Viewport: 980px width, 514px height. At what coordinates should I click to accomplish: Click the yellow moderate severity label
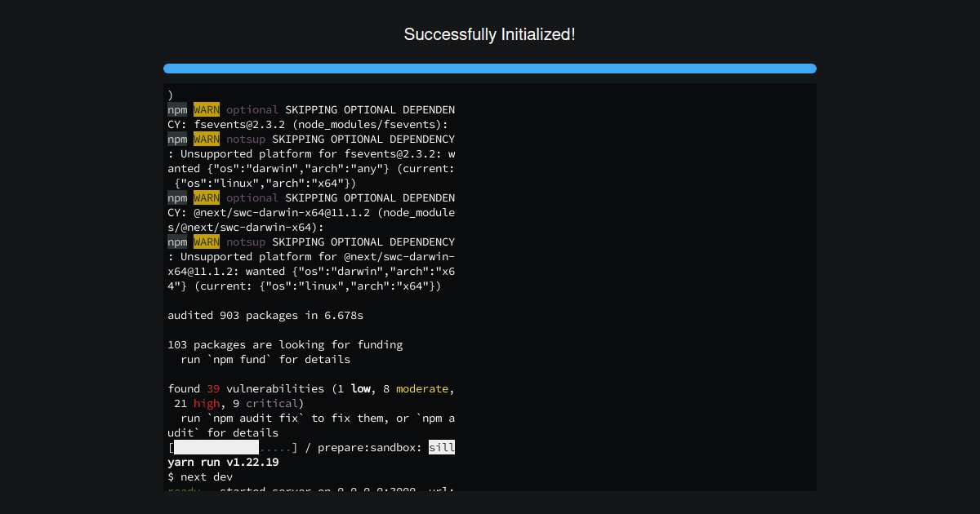pyautogui.click(x=422, y=388)
